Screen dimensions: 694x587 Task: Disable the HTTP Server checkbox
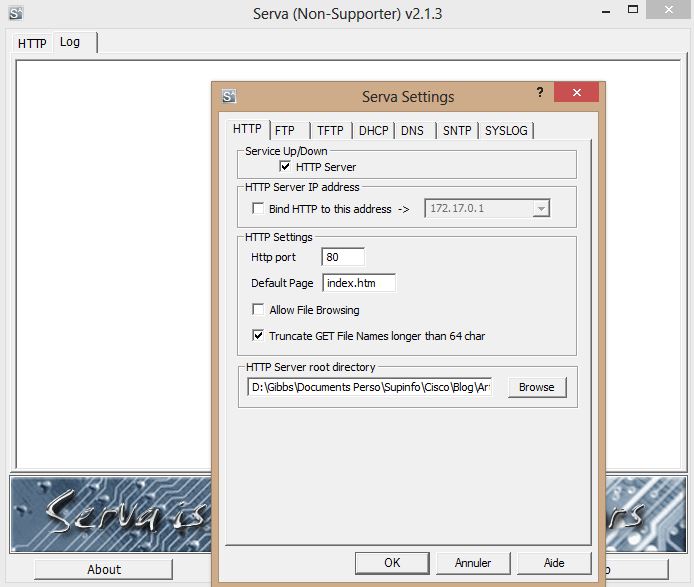click(285, 166)
